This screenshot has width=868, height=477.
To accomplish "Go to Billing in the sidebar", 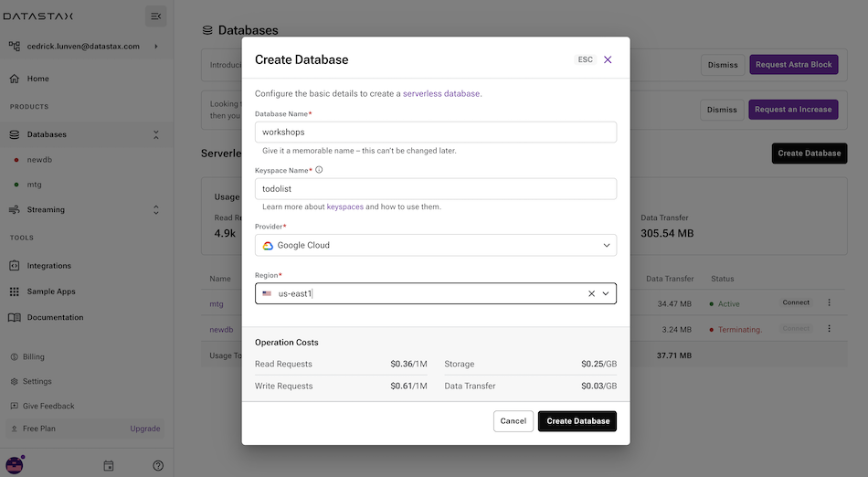I will (x=34, y=356).
